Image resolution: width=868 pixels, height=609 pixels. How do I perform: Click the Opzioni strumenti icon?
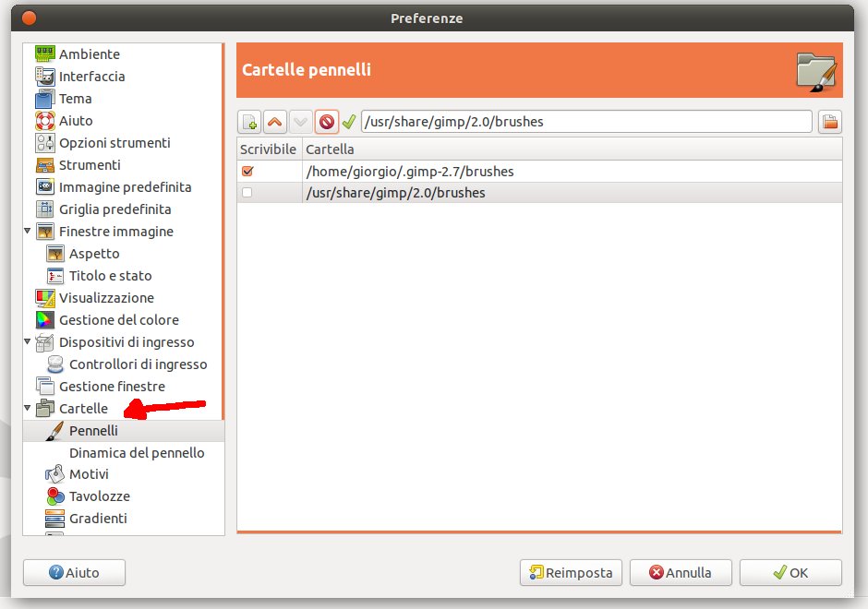coord(45,143)
